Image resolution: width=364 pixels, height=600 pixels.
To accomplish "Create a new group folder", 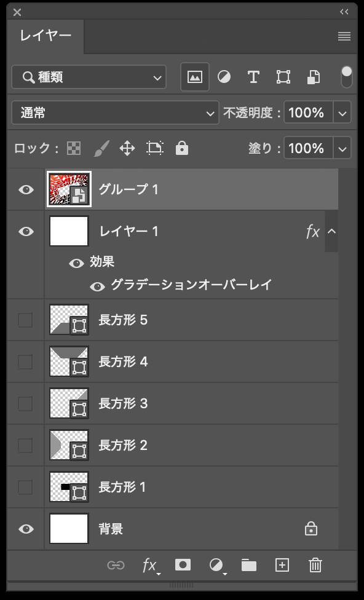I will click(249, 565).
